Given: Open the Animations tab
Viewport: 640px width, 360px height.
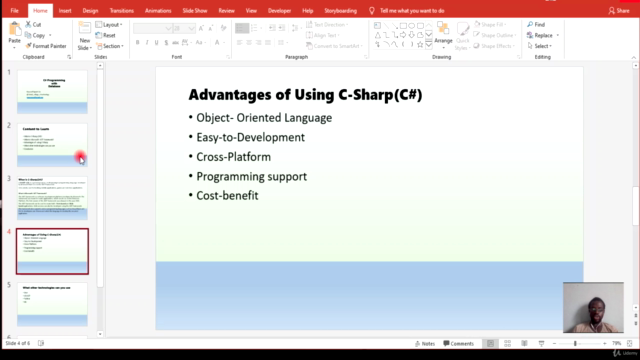Looking at the screenshot, I should 158,11.
